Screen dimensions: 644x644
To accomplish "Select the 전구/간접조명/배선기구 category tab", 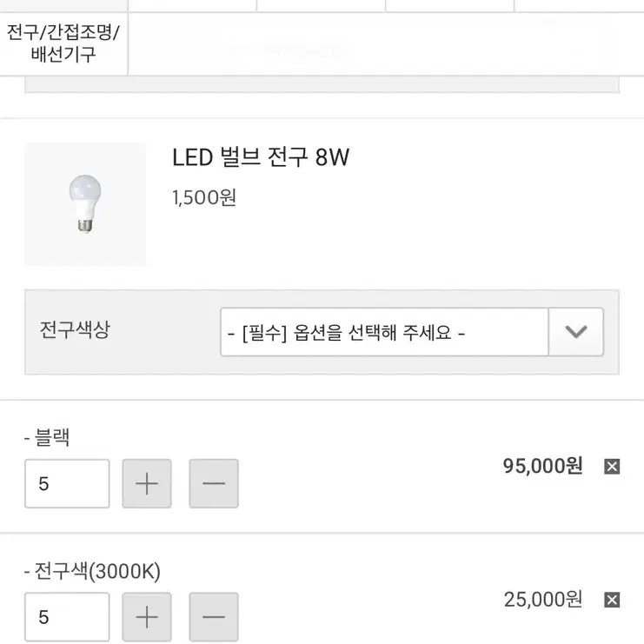I will pos(63,43).
